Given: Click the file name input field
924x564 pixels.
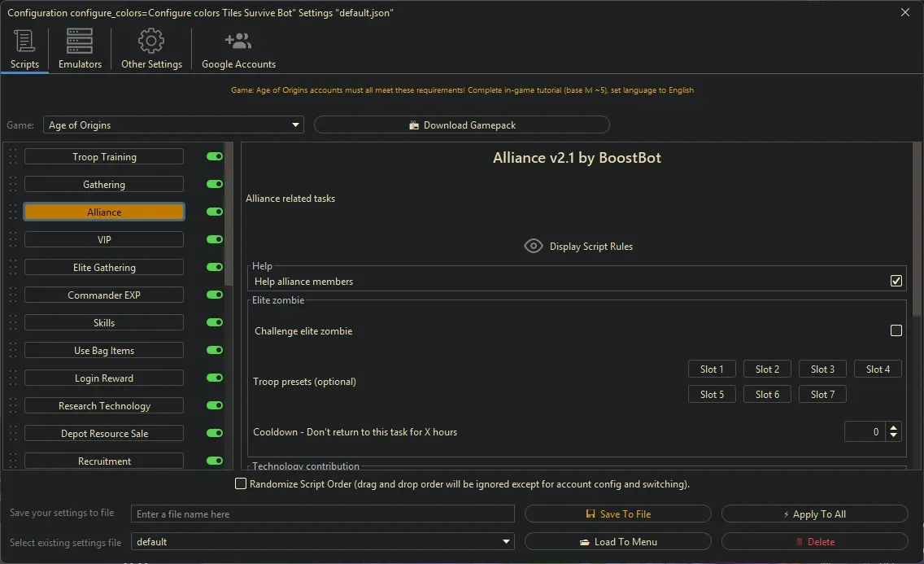Looking at the screenshot, I should 323,514.
